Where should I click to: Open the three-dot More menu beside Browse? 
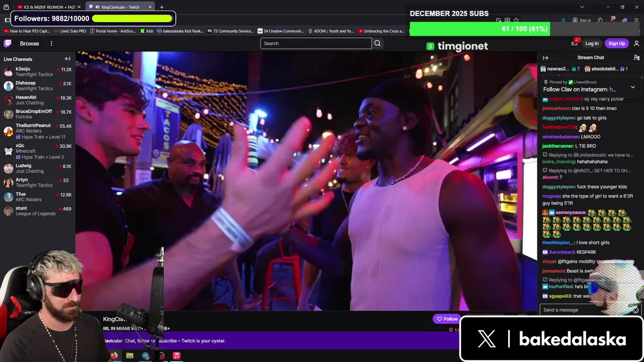pyautogui.click(x=51, y=43)
